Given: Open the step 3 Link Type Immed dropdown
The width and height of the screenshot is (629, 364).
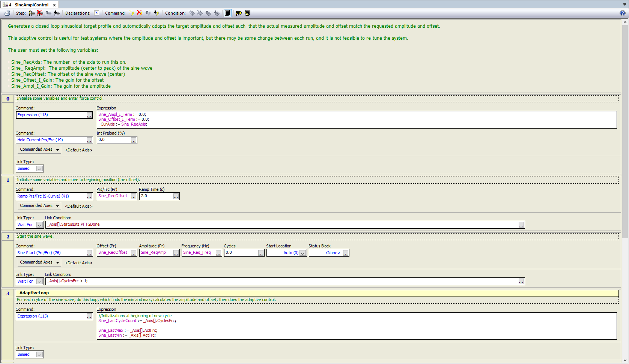Looking at the screenshot, I should point(39,355).
